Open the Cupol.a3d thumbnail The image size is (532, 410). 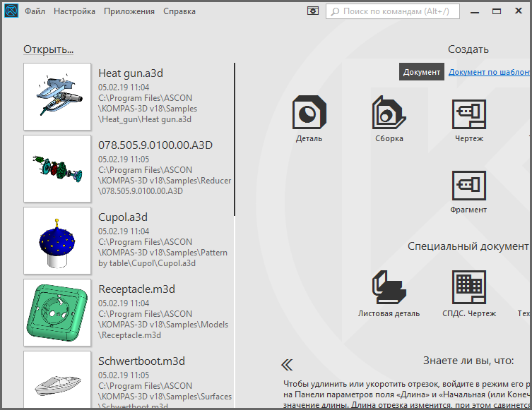click(x=57, y=241)
